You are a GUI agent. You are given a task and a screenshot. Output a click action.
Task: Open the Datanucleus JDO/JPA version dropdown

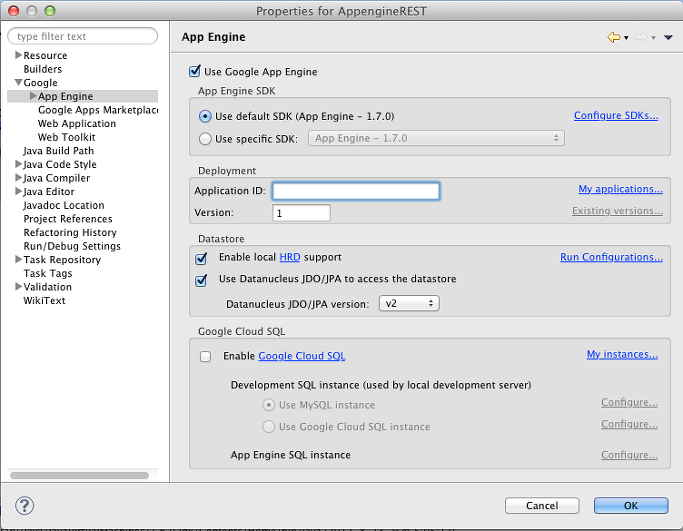point(409,303)
